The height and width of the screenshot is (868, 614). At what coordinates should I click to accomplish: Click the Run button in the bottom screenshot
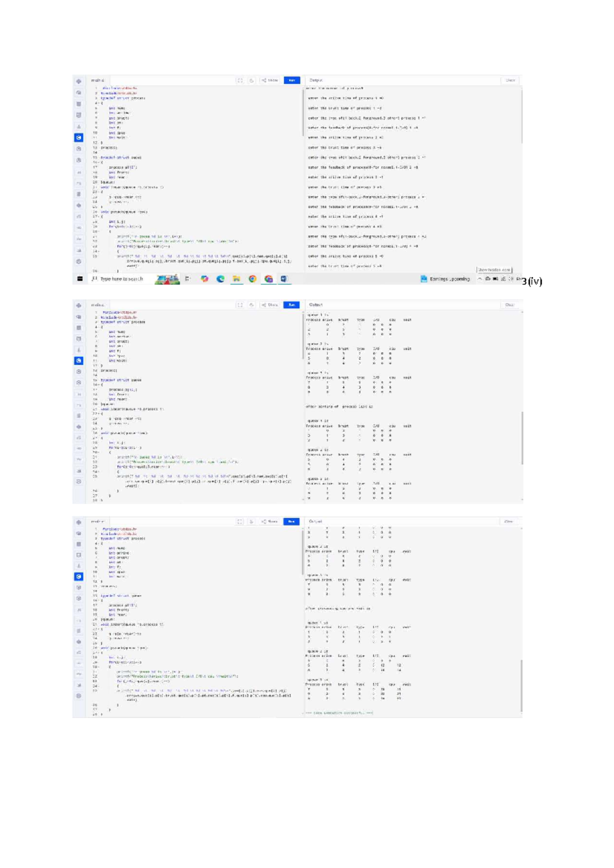pos(291,522)
